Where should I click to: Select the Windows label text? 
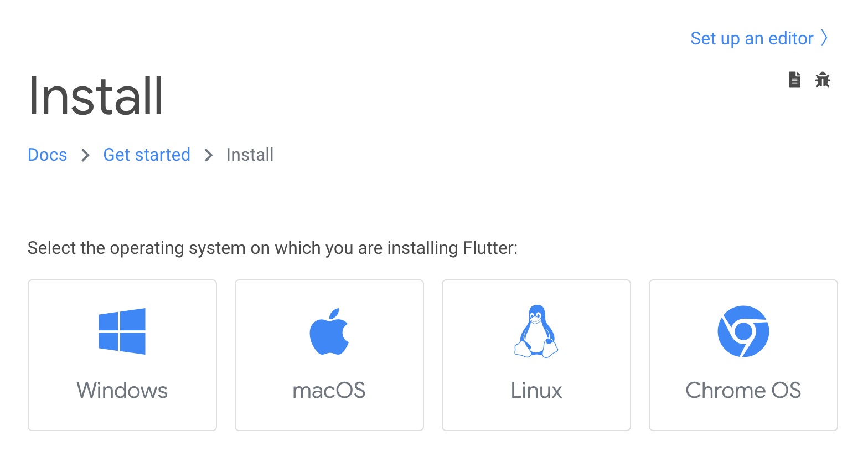(122, 391)
